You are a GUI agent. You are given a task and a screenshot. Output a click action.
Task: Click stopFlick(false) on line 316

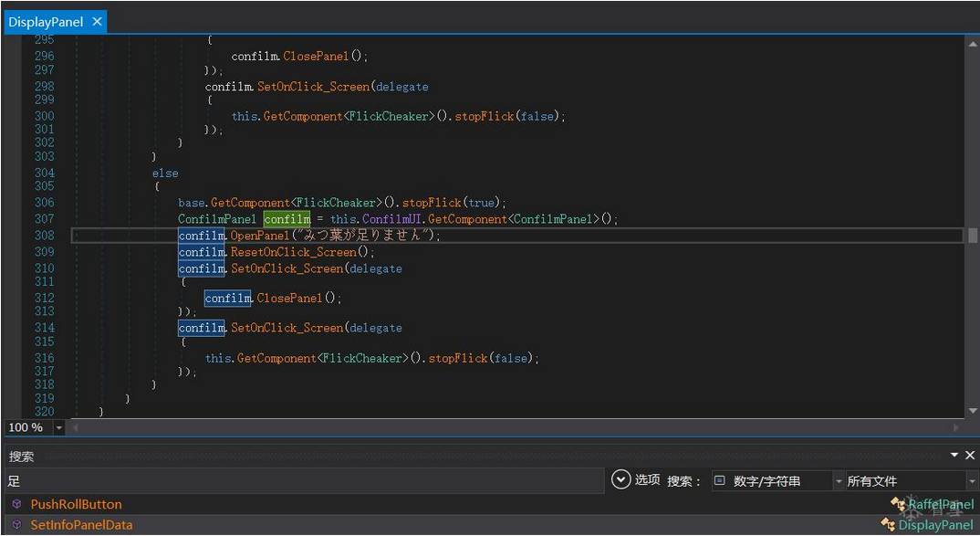[483, 358]
